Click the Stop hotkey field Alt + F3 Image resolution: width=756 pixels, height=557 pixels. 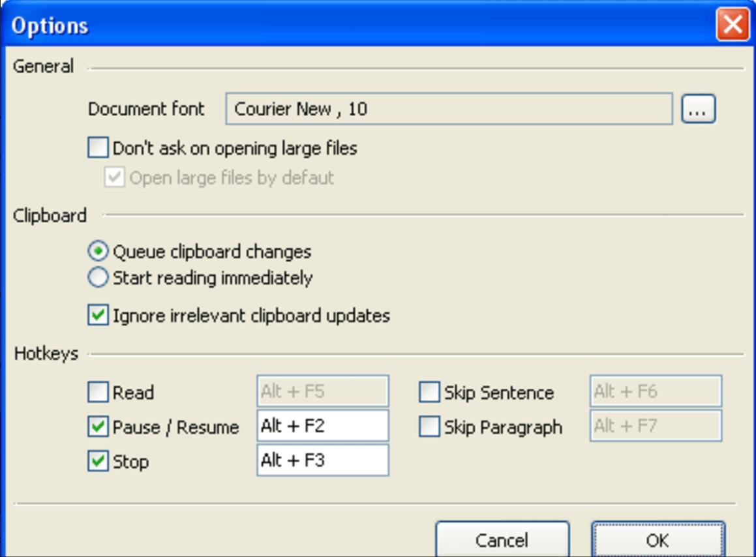pos(323,460)
